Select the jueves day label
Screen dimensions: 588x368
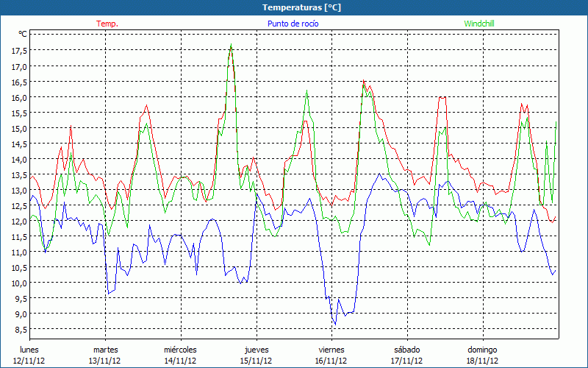tap(256, 350)
